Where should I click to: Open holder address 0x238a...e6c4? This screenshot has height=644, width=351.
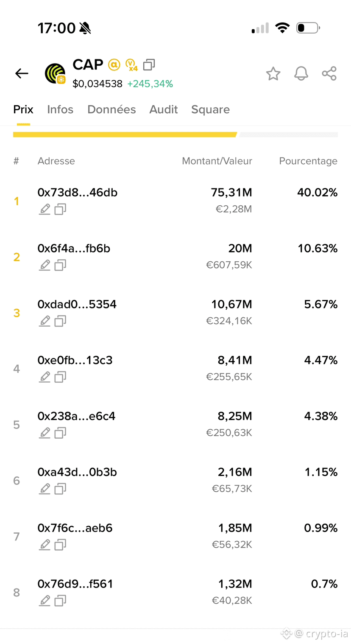[x=76, y=416]
